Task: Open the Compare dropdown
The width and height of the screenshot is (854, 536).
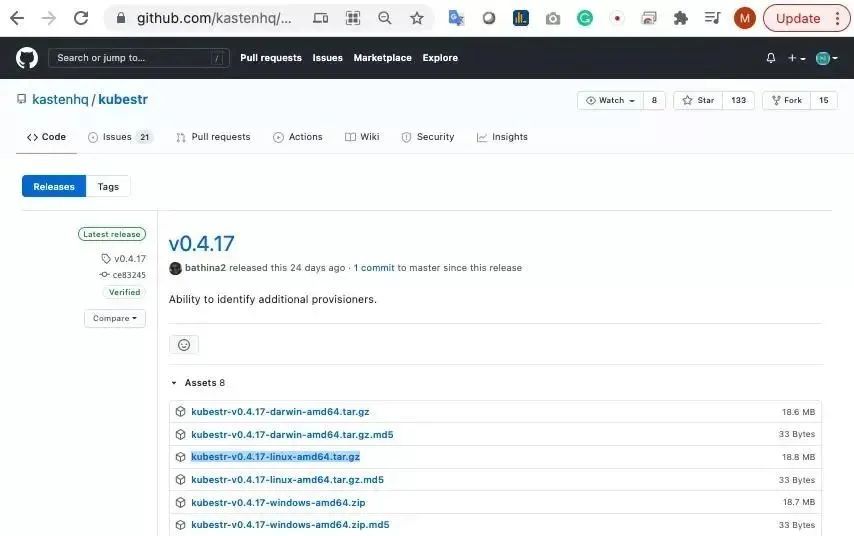Action: pos(115,319)
